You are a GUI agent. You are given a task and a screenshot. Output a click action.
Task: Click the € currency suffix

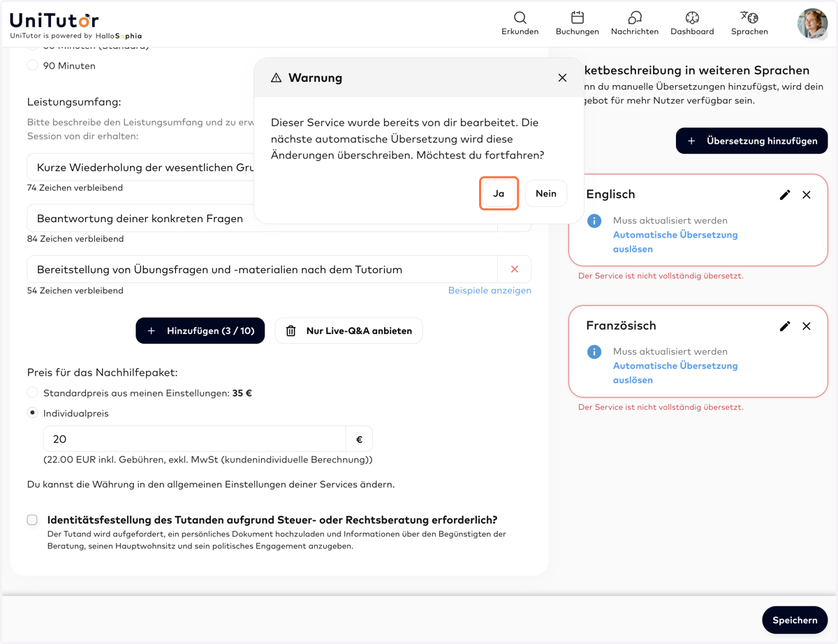tap(359, 439)
